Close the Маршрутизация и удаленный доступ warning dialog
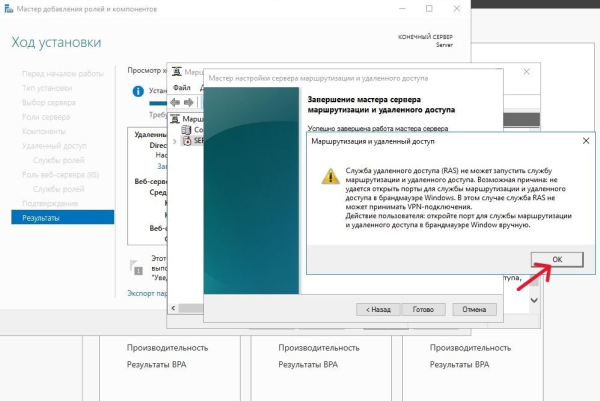The height and width of the screenshot is (401, 600). coord(586,141)
